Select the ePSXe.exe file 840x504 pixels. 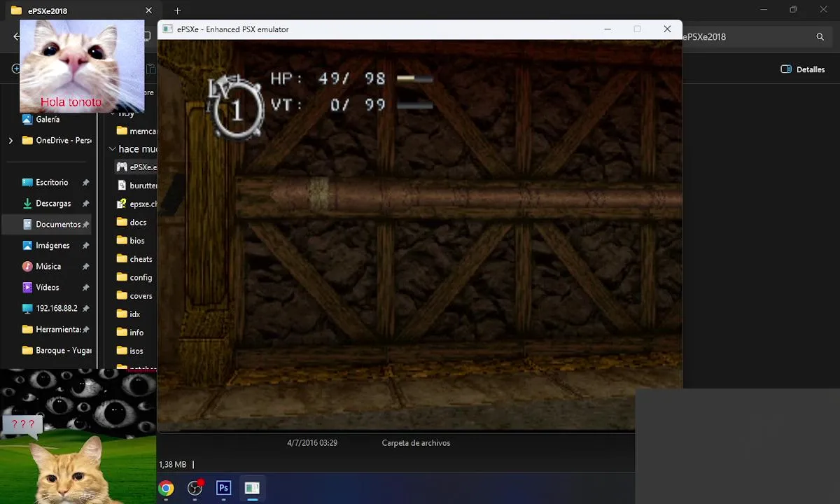(x=136, y=167)
